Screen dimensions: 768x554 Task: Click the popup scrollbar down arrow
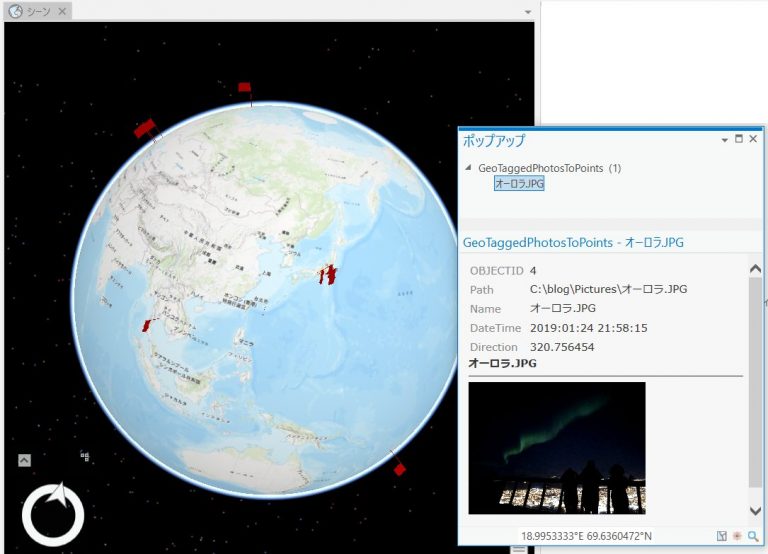[x=755, y=510]
